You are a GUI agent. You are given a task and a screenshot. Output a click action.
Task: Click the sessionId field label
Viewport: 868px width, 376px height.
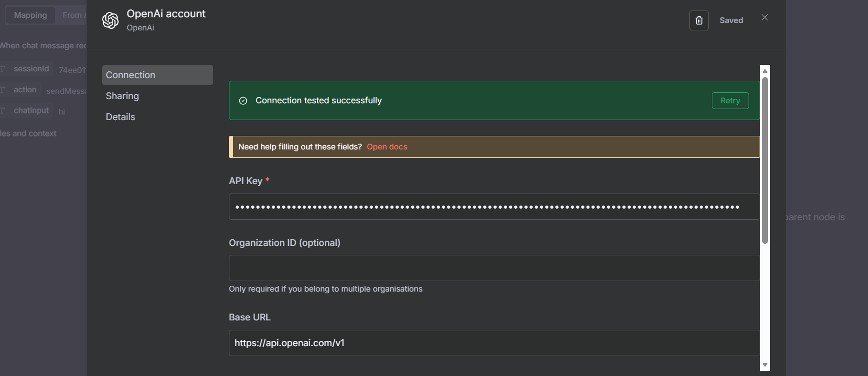(31, 69)
